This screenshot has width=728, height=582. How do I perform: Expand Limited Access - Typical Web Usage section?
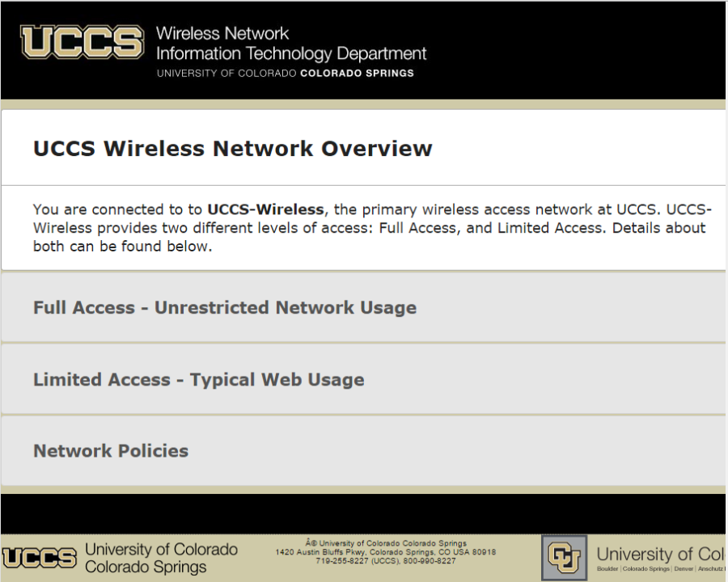coord(363,379)
